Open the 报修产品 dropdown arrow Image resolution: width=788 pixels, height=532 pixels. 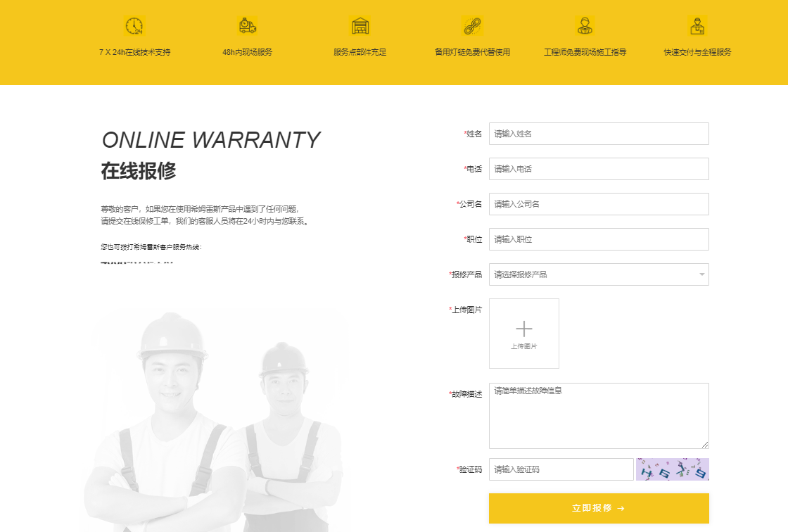701,274
